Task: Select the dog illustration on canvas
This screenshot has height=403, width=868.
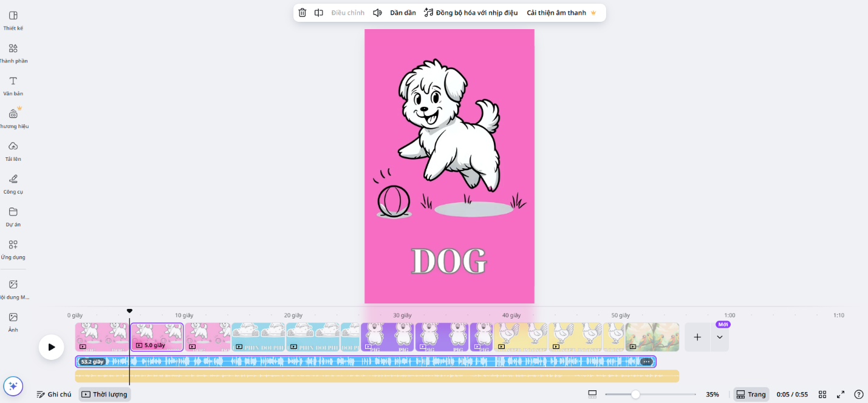Action: (449, 124)
